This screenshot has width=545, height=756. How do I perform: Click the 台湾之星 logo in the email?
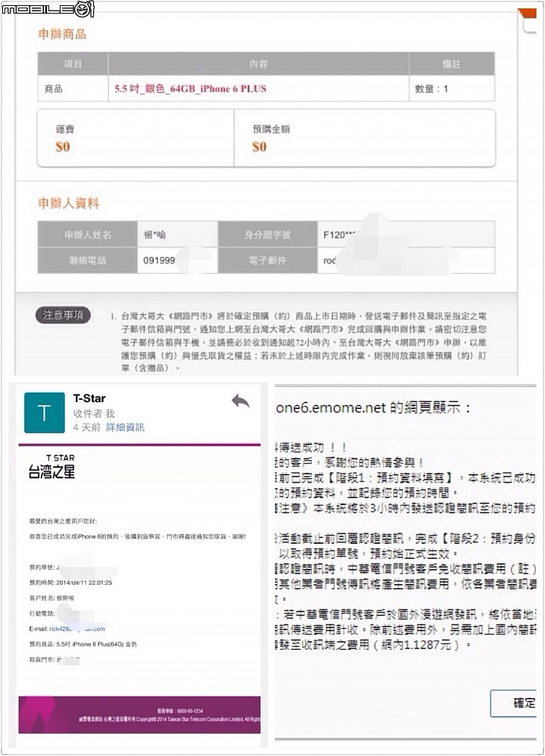point(52,467)
